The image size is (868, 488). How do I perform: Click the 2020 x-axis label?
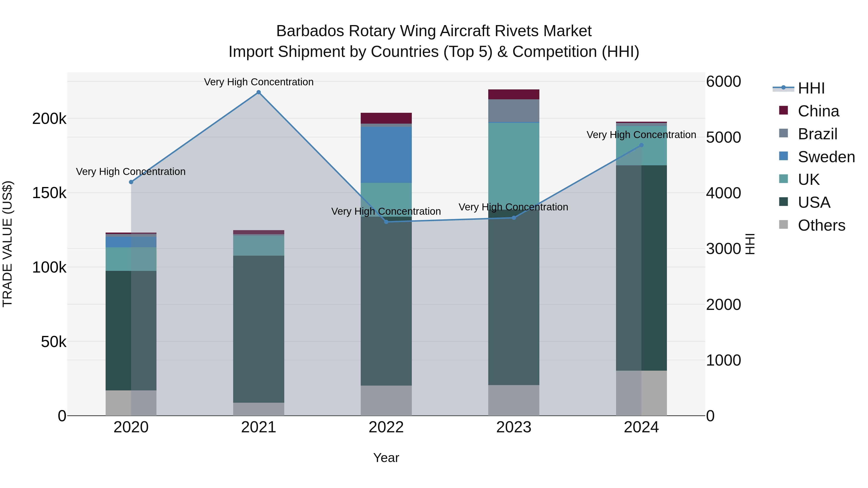tap(131, 427)
